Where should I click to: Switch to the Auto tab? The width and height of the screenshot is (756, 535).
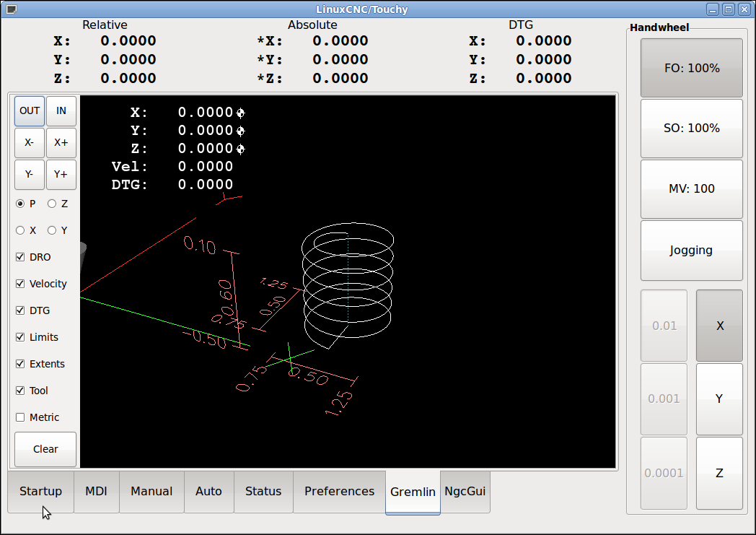208,492
